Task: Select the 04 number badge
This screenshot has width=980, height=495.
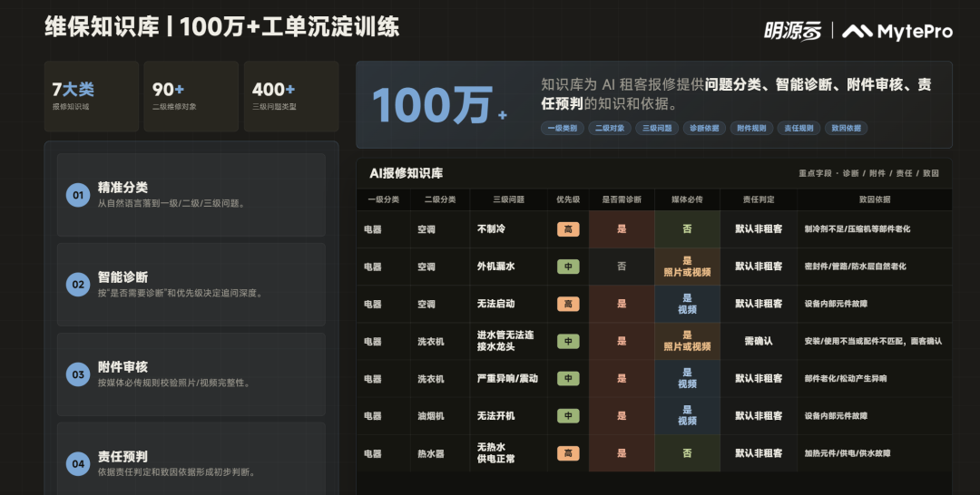Action: pos(78,464)
